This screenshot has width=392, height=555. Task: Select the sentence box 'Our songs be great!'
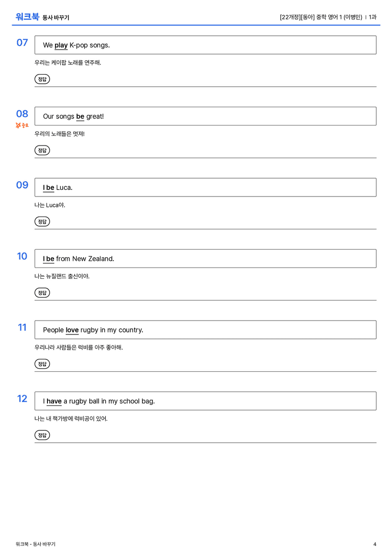206,116
